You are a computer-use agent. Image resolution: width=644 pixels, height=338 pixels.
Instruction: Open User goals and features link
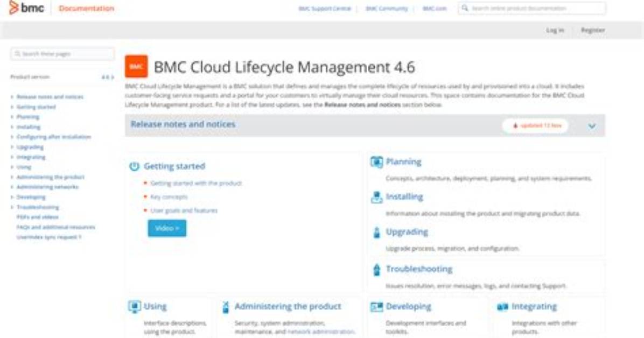pos(184,210)
